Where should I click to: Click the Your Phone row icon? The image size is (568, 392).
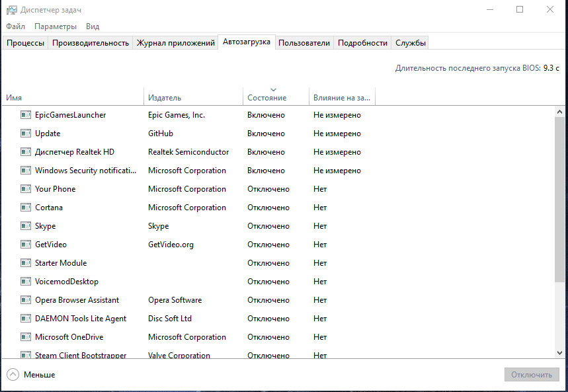[x=26, y=189]
